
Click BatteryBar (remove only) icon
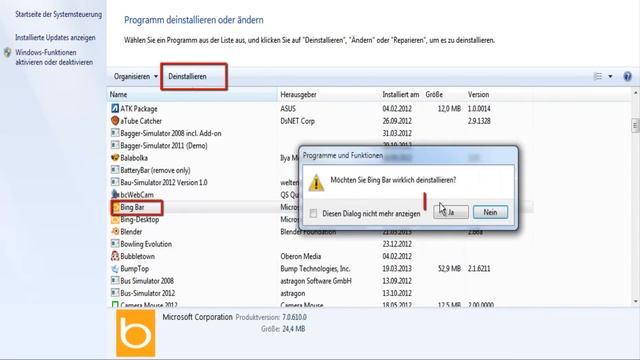[x=115, y=170]
